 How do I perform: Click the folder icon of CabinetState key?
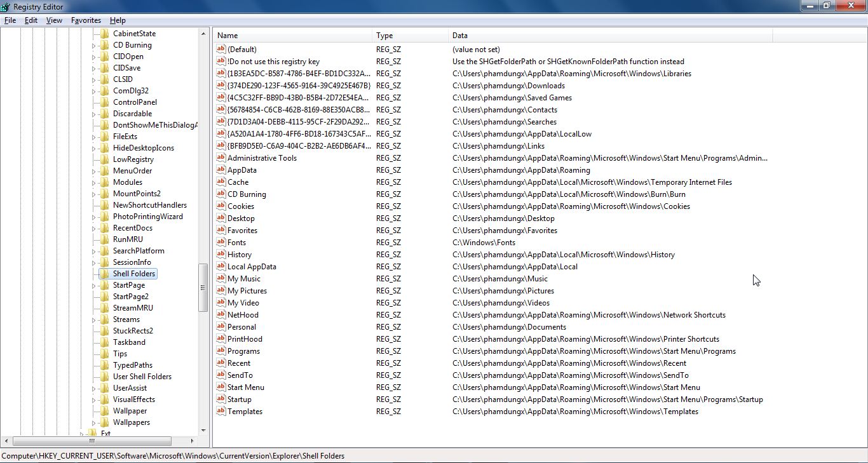(104, 34)
